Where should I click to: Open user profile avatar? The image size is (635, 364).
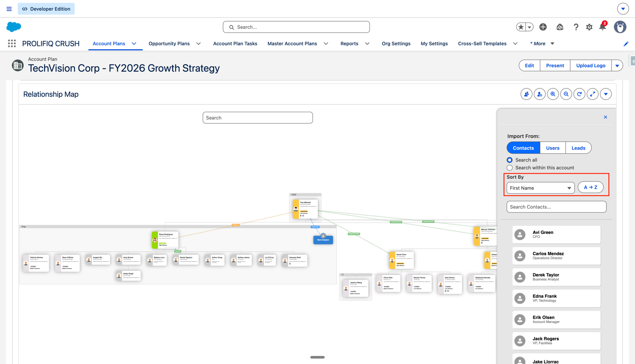click(620, 27)
